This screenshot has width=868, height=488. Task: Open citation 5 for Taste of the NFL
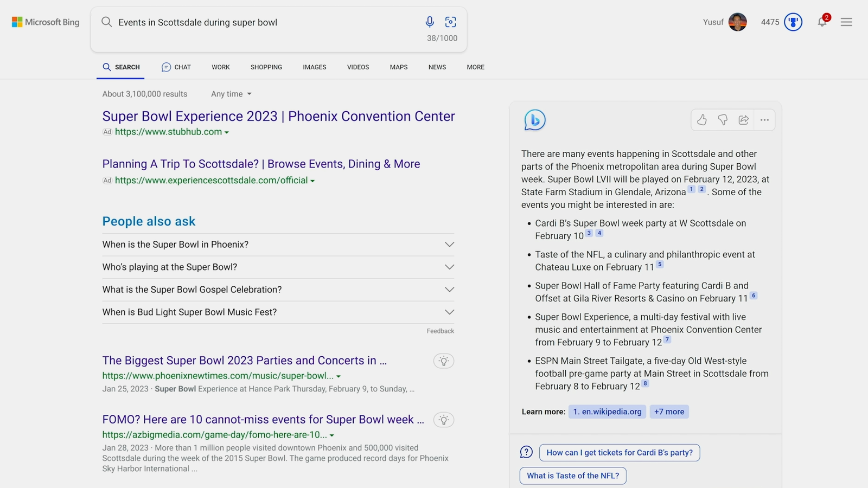tap(660, 265)
